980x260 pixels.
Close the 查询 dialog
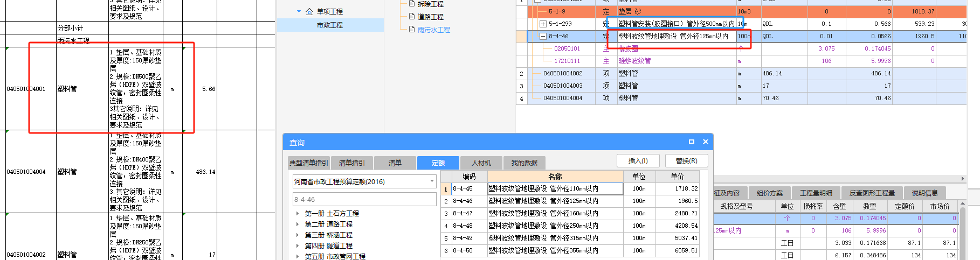(705, 142)
